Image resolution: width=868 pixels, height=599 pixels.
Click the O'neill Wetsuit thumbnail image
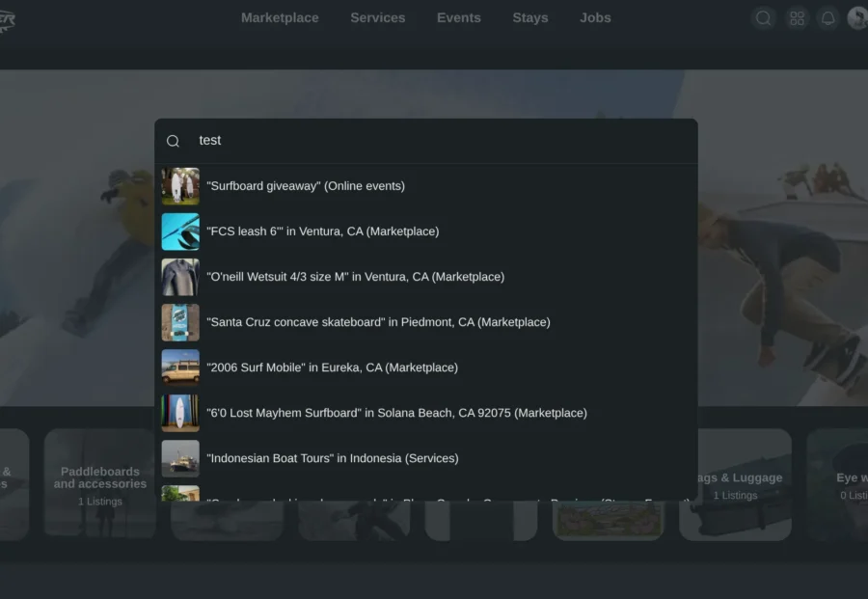tap(180, 277)
